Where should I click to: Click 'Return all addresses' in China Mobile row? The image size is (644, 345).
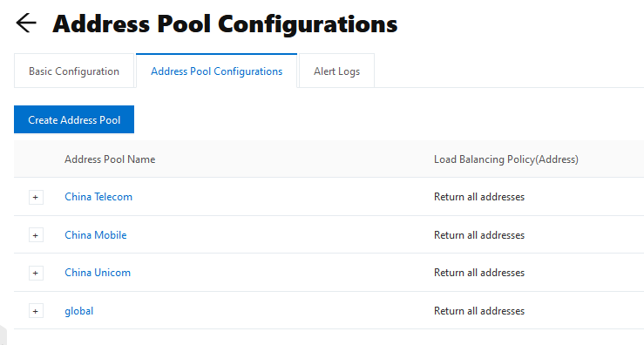coord(479,235)
